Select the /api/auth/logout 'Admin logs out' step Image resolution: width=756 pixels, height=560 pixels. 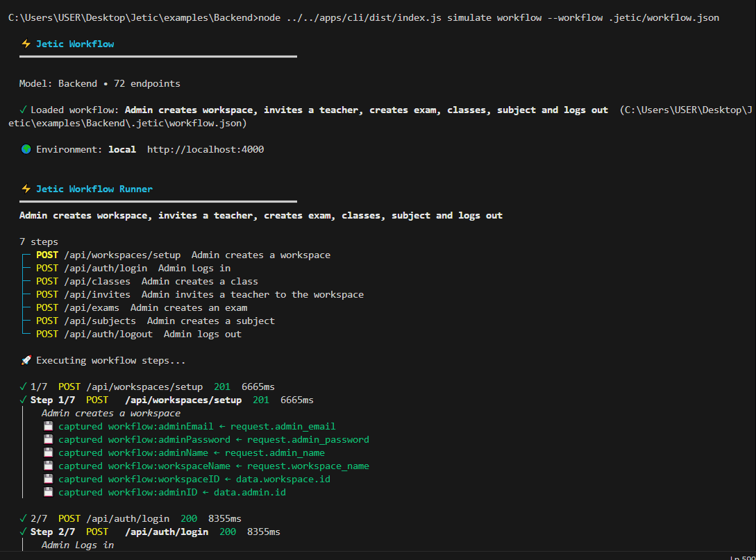pyautogui.click(x=139, y=334)
